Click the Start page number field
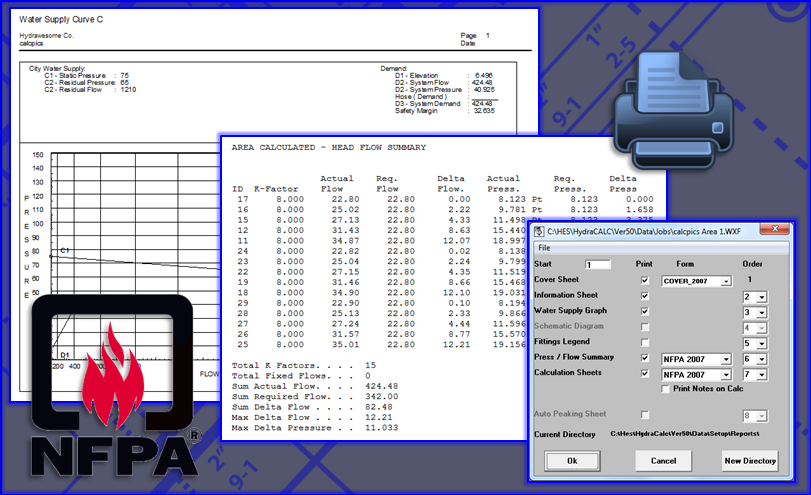Viewport: 811px width, 495px height. click(x=604, y=265)
